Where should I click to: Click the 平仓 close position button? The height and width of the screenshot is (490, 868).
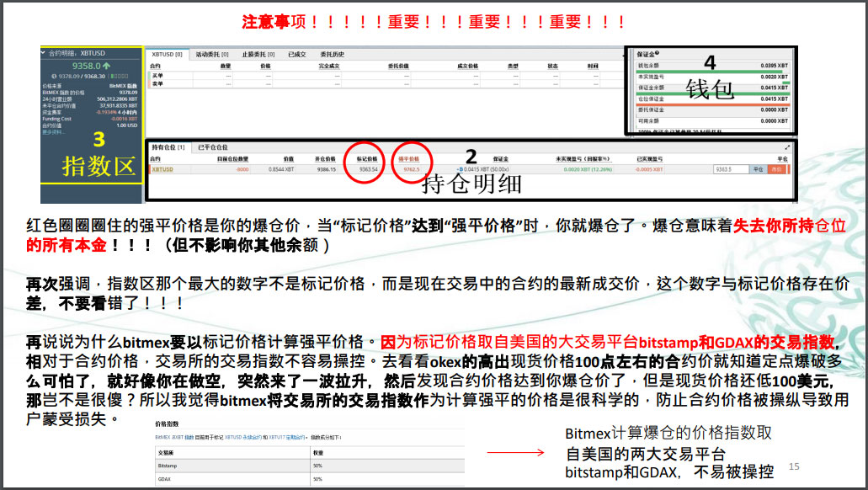click(758, 169)
